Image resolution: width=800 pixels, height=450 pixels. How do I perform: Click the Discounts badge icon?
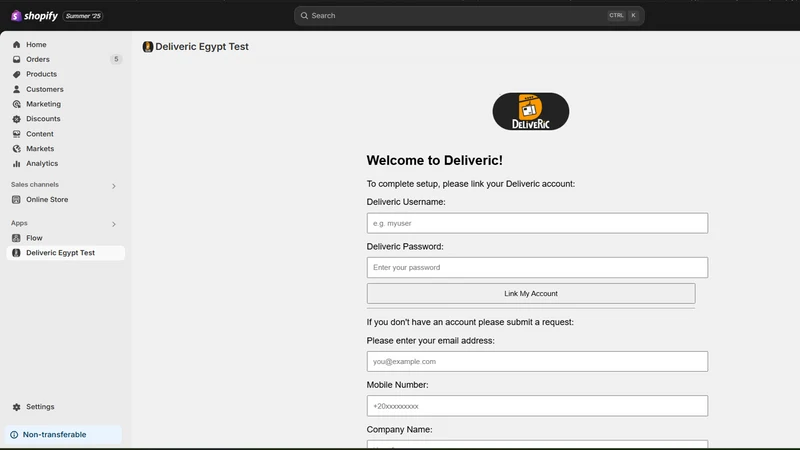16,119
